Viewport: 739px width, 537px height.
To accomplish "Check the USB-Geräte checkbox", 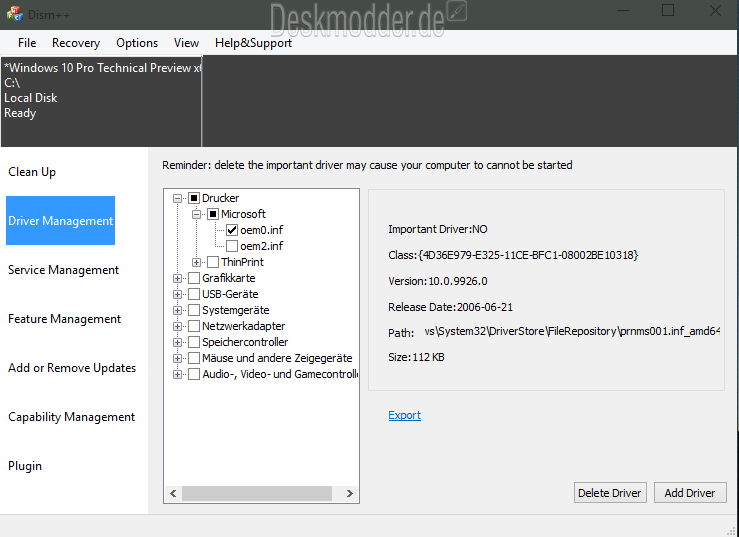I will (194, 294).
